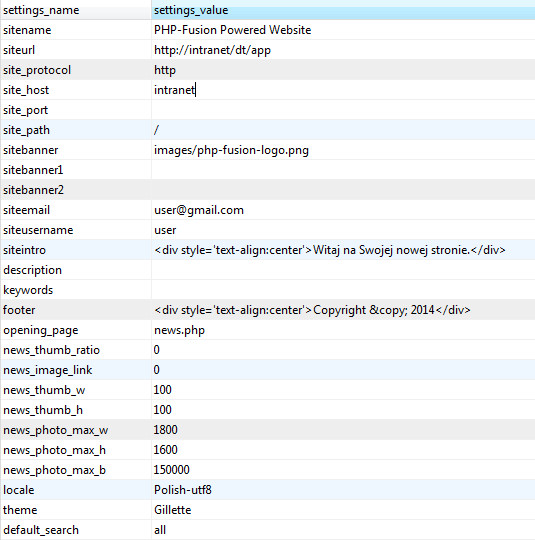The image size is (535, 540).
Task: Click the settings_name column header
Action: tap(76, 10)
